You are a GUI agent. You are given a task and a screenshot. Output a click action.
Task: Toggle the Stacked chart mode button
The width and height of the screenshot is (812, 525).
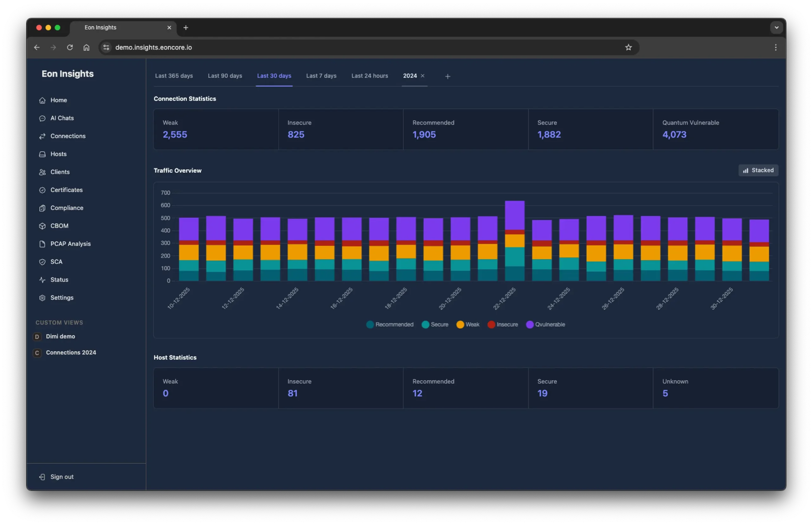(x=758, y=170)
